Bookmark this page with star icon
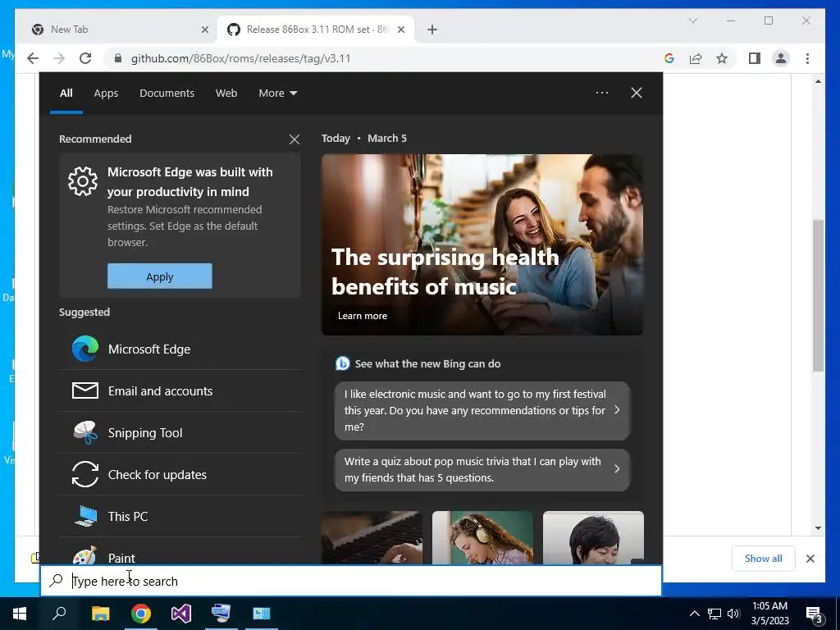Screen dimensions: 840x630 click(x=722, y=58)
